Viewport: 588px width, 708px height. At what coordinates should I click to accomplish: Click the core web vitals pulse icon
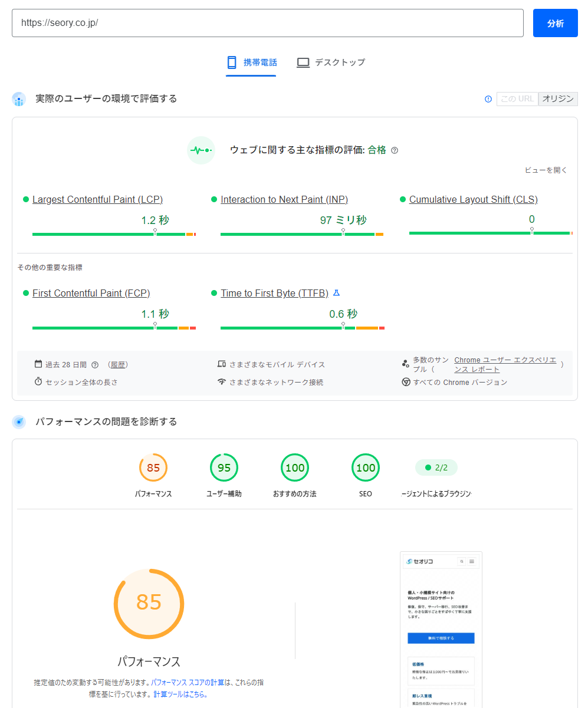point(201,150)
